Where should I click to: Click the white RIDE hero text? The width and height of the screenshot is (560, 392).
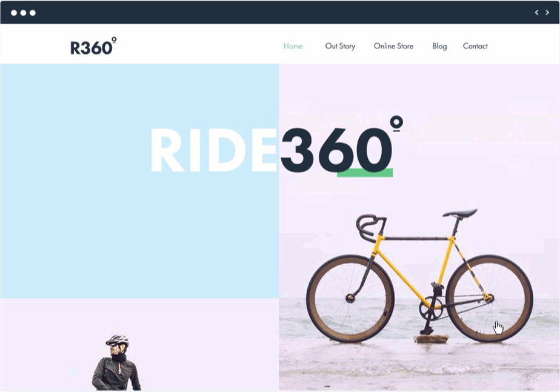(x=214, y=150)
